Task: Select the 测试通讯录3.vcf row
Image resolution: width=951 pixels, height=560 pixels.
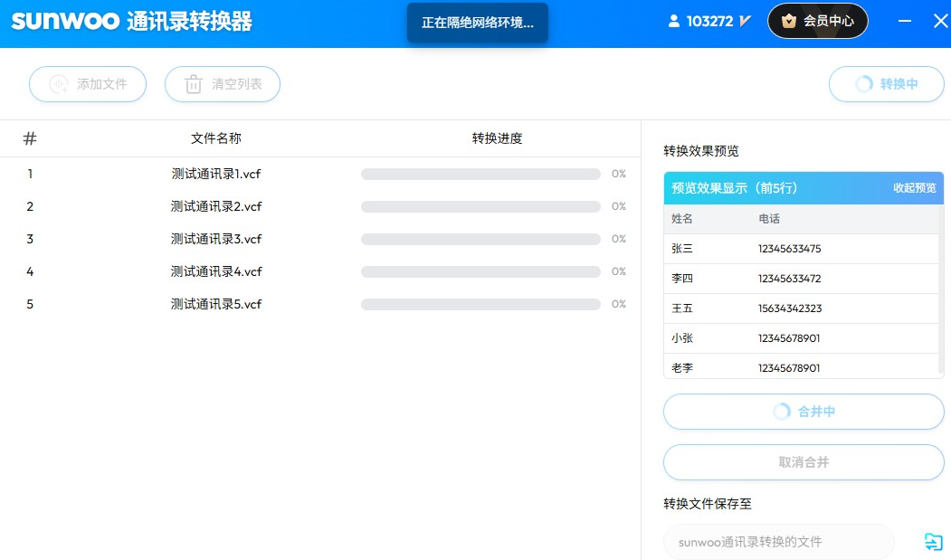Action: pos(216,239)
